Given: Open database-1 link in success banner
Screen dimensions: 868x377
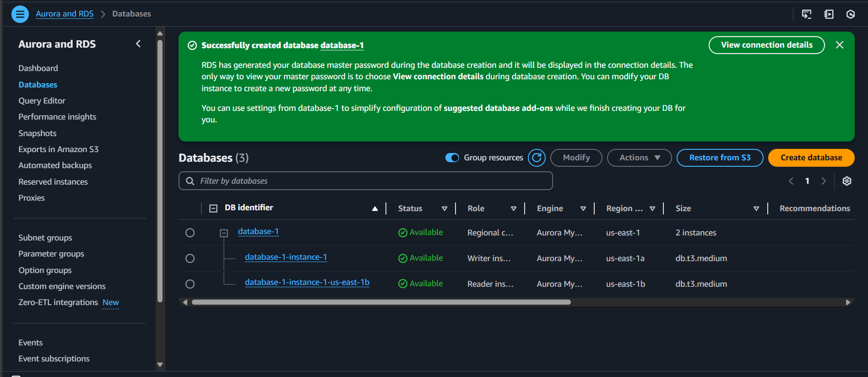Looking at the screenshot, I should 342,45.
